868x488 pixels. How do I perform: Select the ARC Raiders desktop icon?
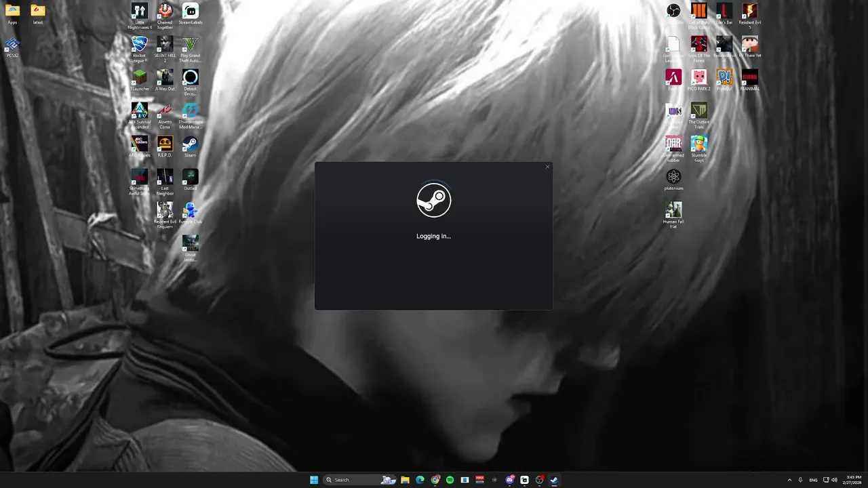click(x=140, y=147)
